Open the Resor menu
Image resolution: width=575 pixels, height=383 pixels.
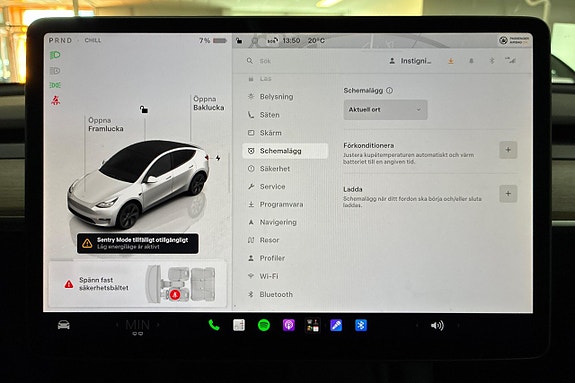285,240
